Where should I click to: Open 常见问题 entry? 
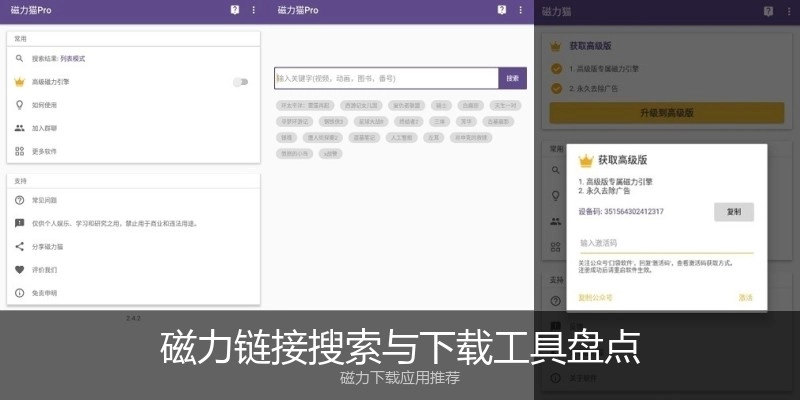(133, 200)
